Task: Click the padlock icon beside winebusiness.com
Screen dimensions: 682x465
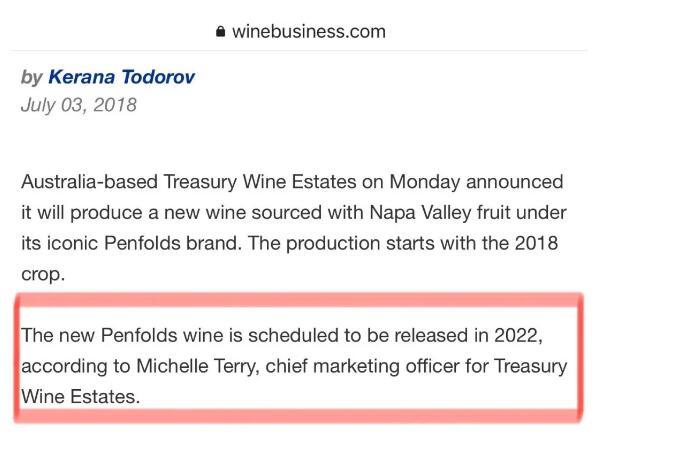Action: [x=221, y=31]
